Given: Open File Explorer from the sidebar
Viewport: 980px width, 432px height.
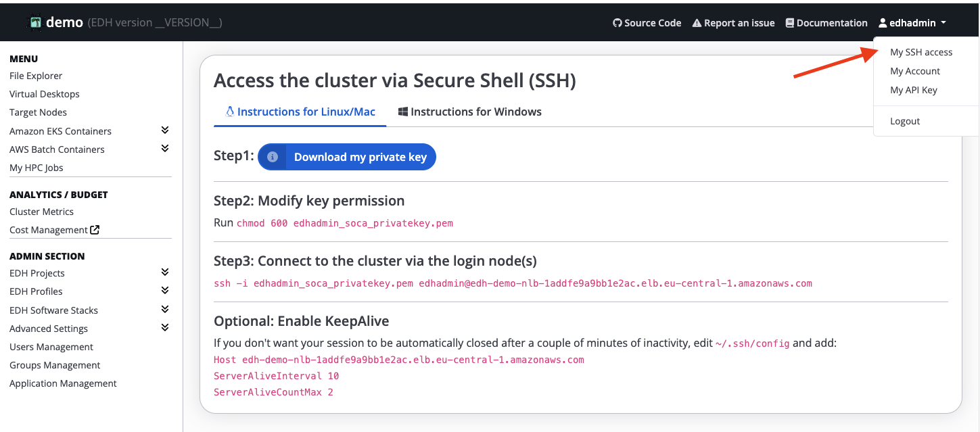Looking at the screenshot, I should pos(36,76).
